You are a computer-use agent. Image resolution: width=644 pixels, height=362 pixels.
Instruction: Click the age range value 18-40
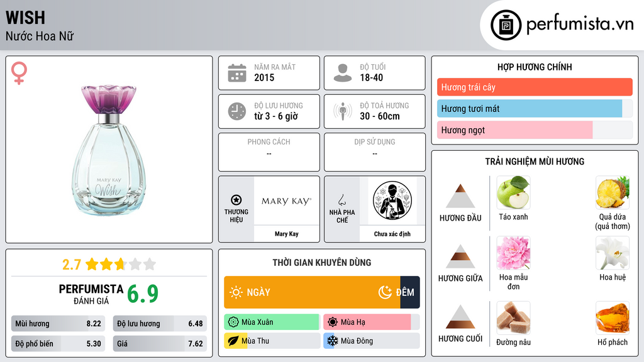[x=371, y=77]
